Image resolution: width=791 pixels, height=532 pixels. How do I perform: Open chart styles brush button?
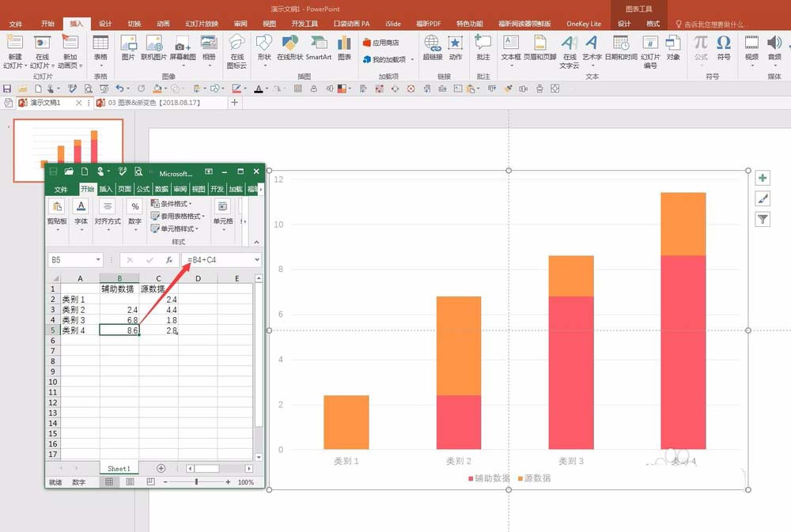[x=763, y=198]
